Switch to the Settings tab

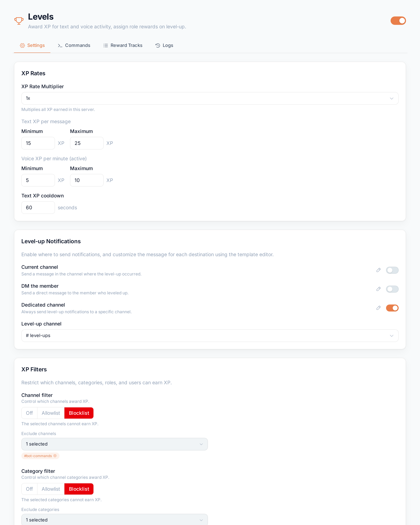point(32,45)
